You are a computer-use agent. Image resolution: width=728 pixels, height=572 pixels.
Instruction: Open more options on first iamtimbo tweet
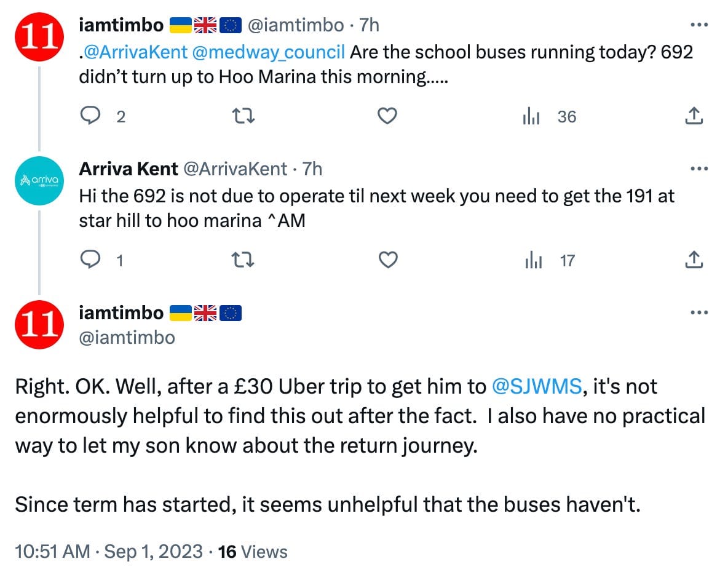697,25
